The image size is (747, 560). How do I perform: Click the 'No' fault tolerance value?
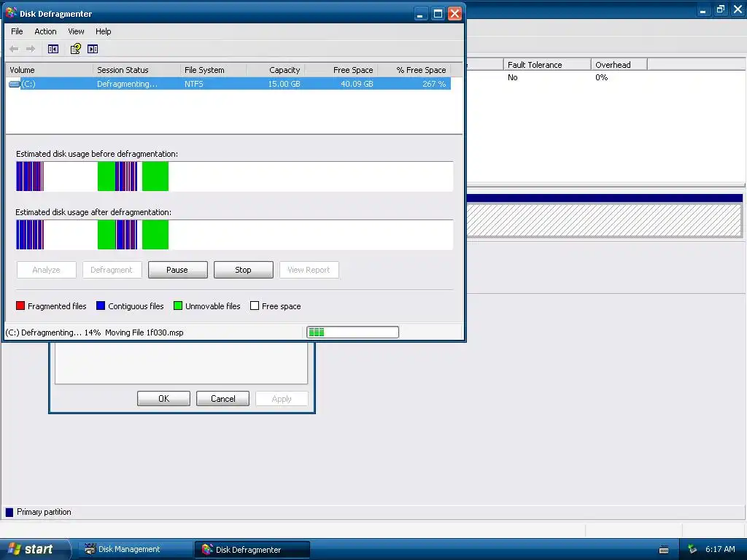(513, 77)
